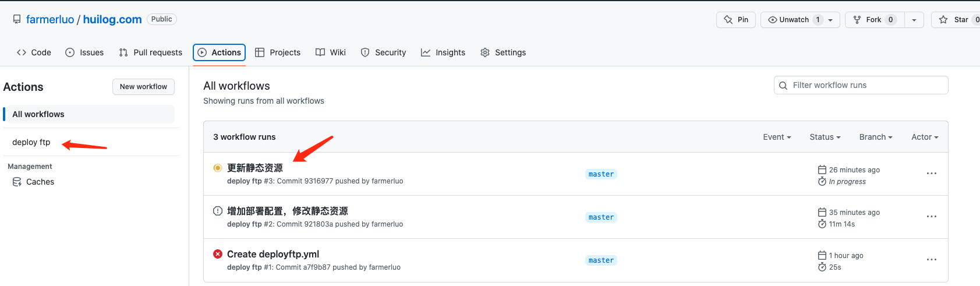Click the Fork count badge 0
This screenshot has height=286, width=980.
tap(891, 20)
